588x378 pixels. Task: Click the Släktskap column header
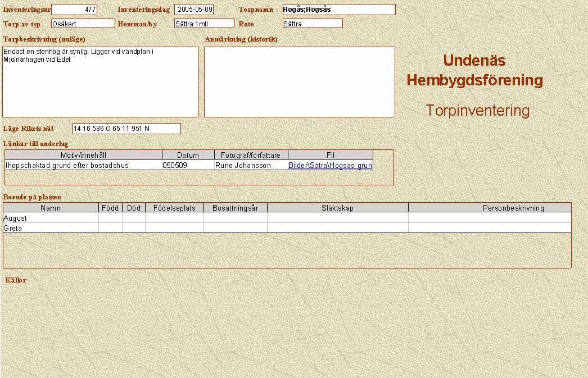(337, 208)
